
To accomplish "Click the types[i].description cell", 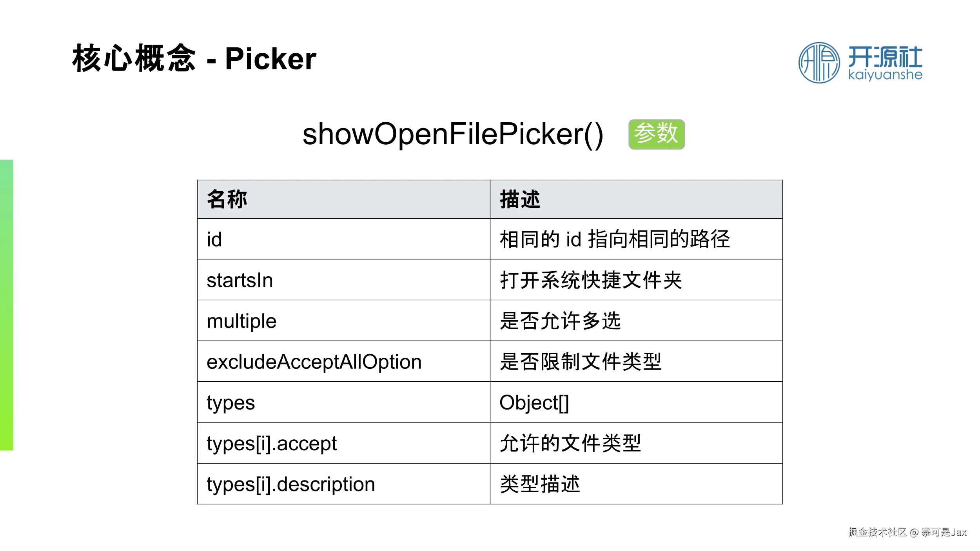I will (x=343, y=484).
